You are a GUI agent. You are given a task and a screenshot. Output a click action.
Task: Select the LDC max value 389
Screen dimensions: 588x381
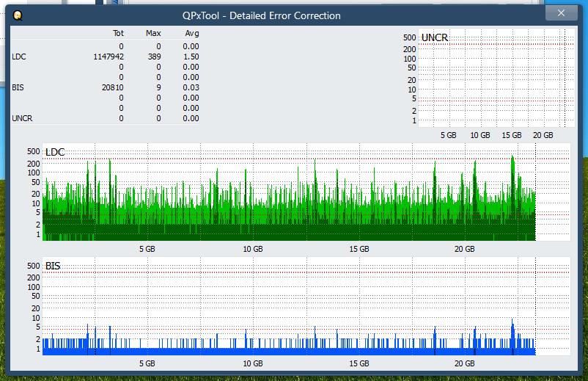click(x=154, y=57)
